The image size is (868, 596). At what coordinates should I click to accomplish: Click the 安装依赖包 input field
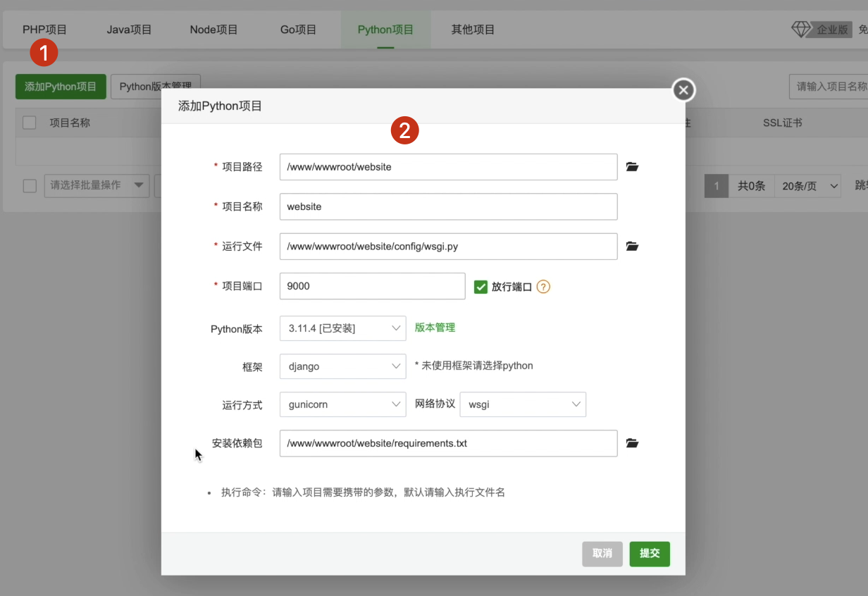pos(449,443)
